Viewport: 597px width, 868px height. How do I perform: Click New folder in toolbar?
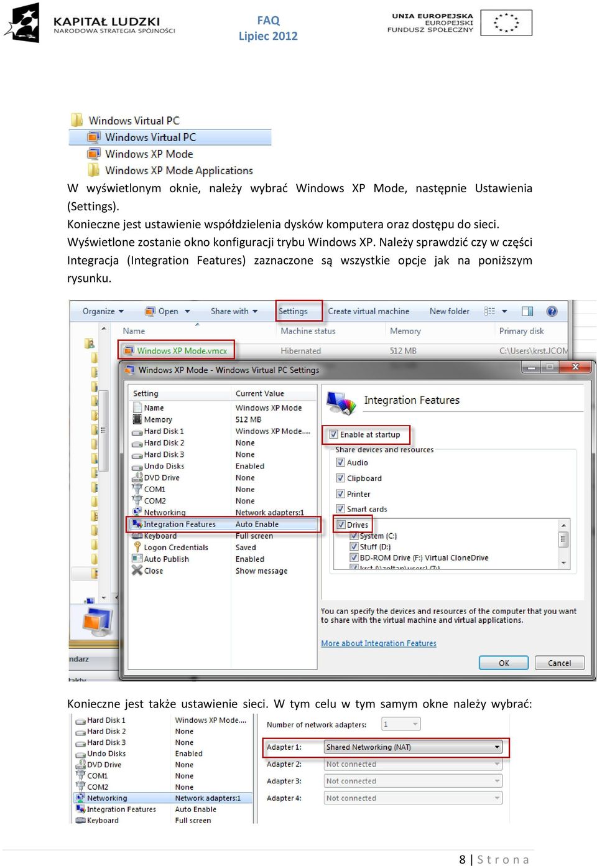click(449, 311)
